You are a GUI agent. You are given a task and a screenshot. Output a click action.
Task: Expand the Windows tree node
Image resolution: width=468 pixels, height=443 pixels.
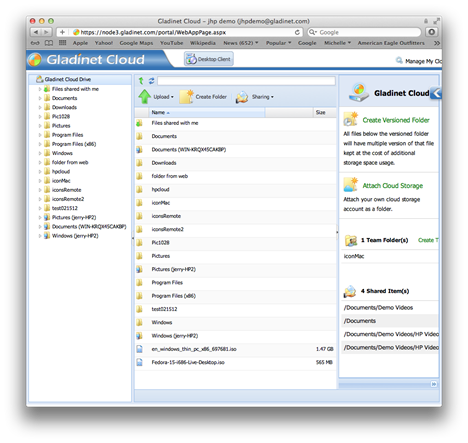click(40, 153)
